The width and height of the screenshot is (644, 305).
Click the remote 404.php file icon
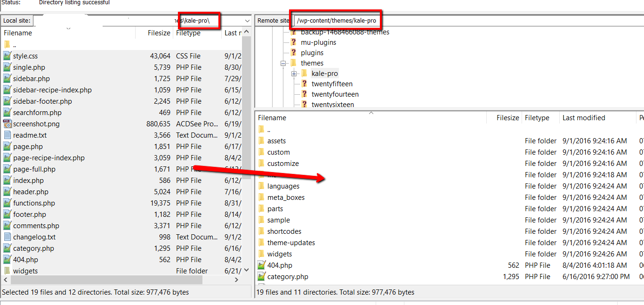tap(262, 265)
